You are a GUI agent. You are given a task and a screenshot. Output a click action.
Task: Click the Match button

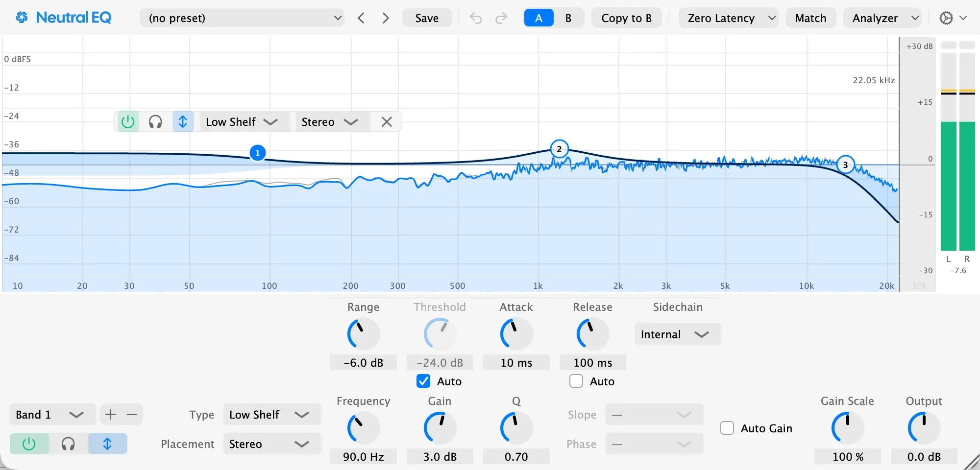coord(810,18)
